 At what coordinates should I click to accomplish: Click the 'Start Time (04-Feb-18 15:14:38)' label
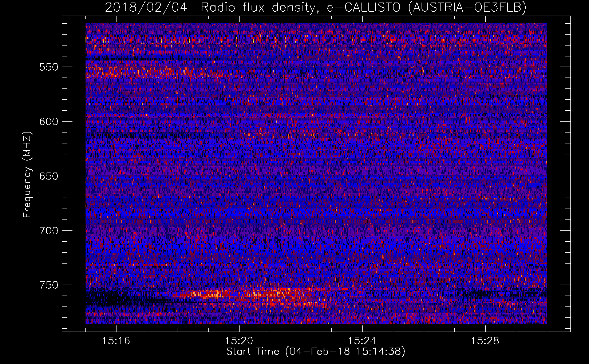click(x=316, y=352)
